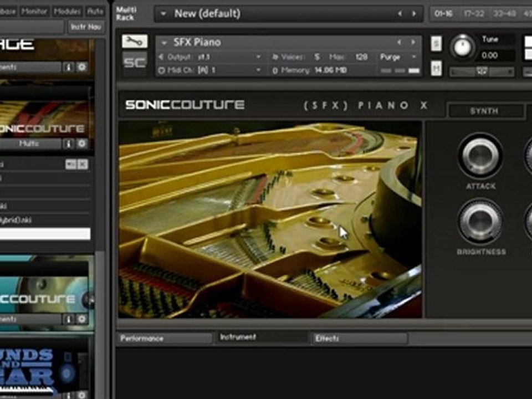Open the Effects tab

(x=360, y=338)
